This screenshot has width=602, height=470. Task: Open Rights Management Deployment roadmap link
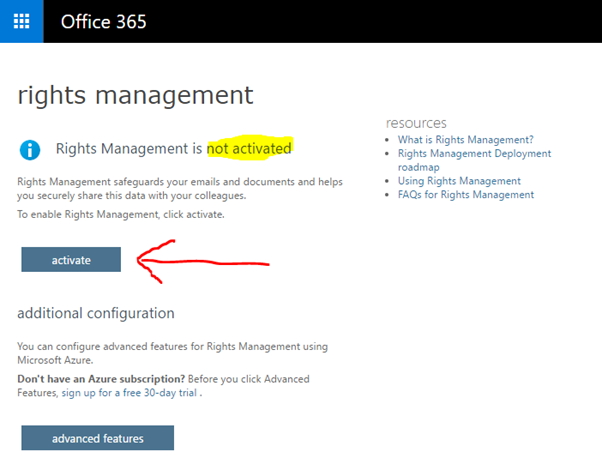point(474,160)
